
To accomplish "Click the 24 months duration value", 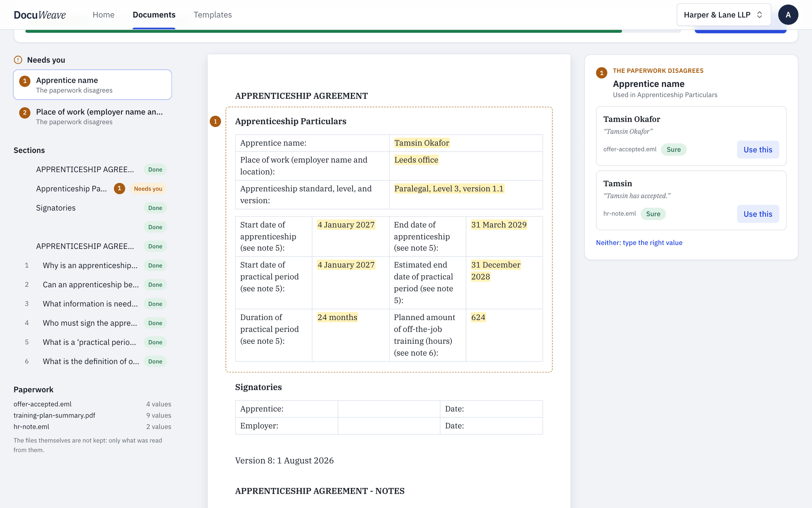I will [x=337, y=317].
